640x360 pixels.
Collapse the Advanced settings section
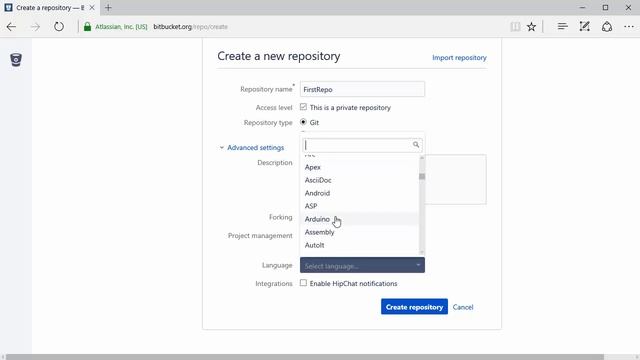pos(252,148)
